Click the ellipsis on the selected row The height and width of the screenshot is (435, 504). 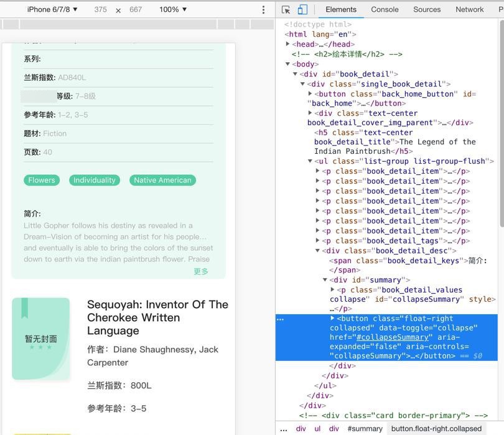click(280, 319)
